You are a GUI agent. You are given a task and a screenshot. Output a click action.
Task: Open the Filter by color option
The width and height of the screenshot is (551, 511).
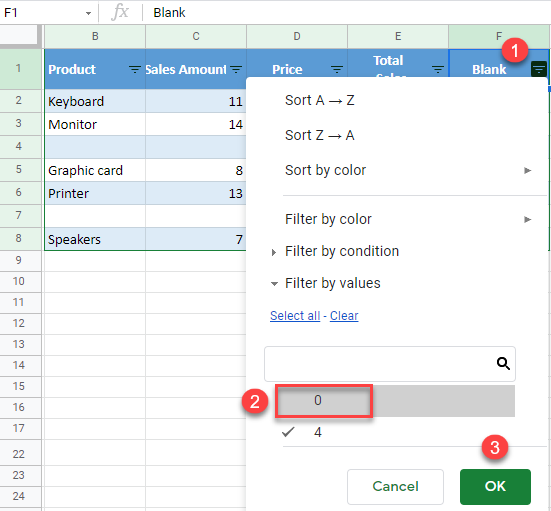pyautogui.click(x=328, y=219)
